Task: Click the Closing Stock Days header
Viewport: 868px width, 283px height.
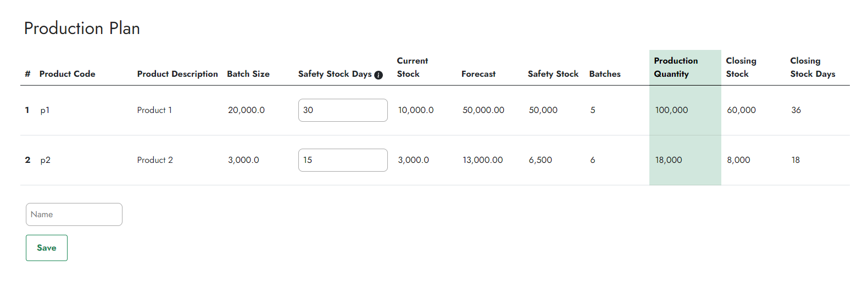Action: coord(813,67)
